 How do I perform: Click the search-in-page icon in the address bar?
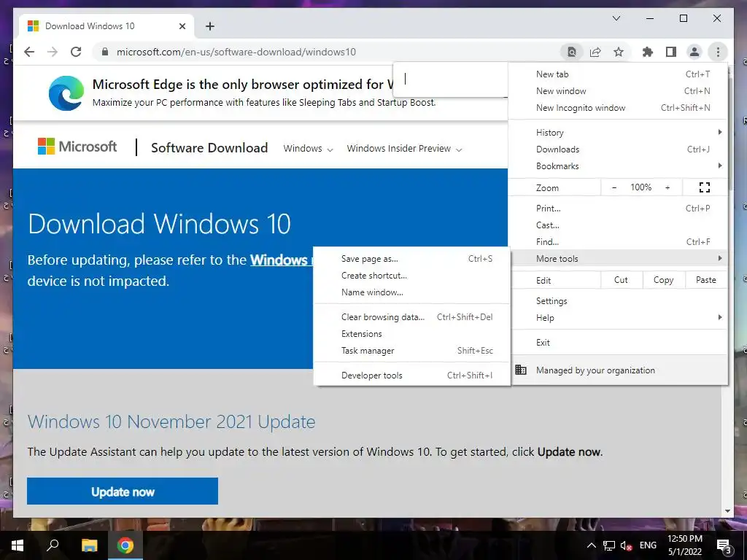[572, 52]
